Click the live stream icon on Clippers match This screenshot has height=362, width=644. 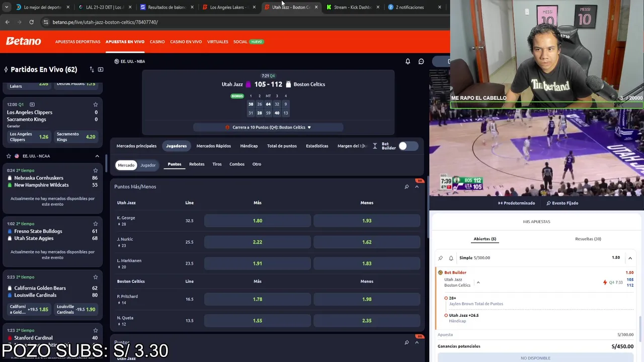32,105
